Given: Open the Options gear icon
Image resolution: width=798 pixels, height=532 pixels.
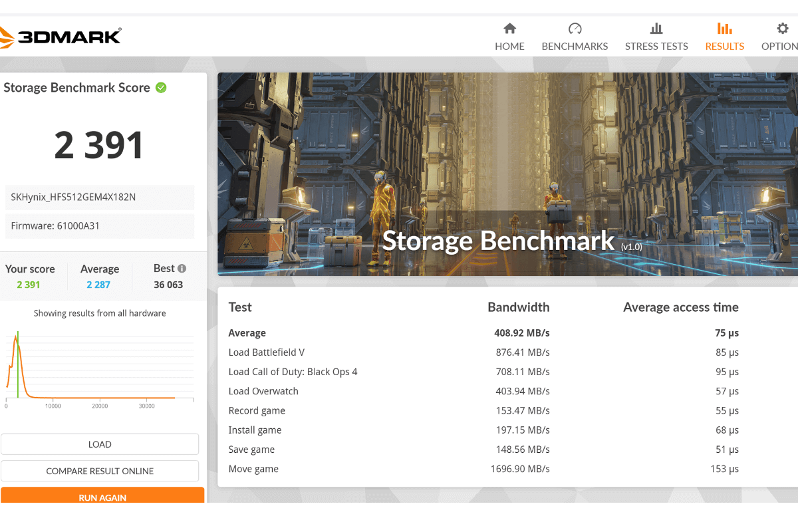Looking at the screenshot, I should (782, 27).
